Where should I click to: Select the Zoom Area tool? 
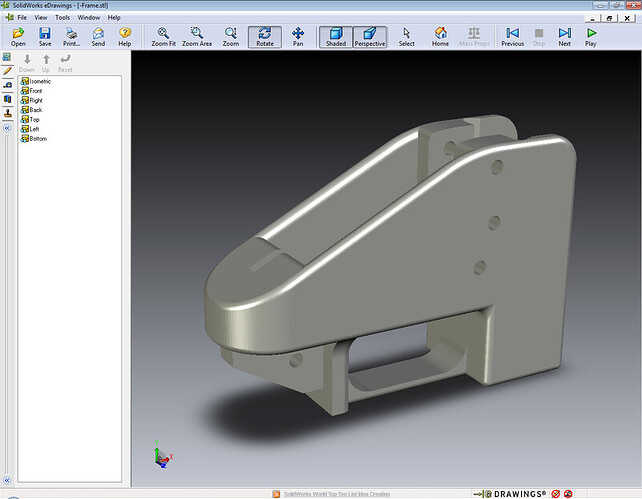197,37
